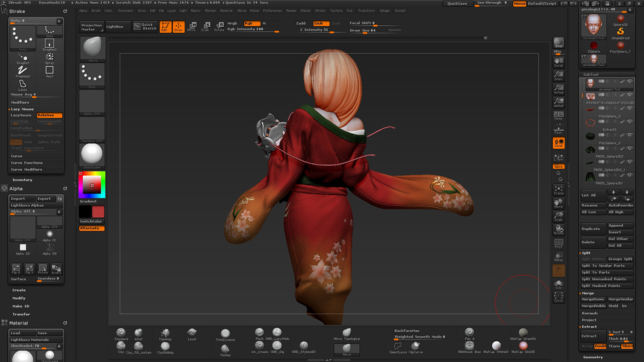
Task: Expand the Modifiers section
Action: click(20, 102)
